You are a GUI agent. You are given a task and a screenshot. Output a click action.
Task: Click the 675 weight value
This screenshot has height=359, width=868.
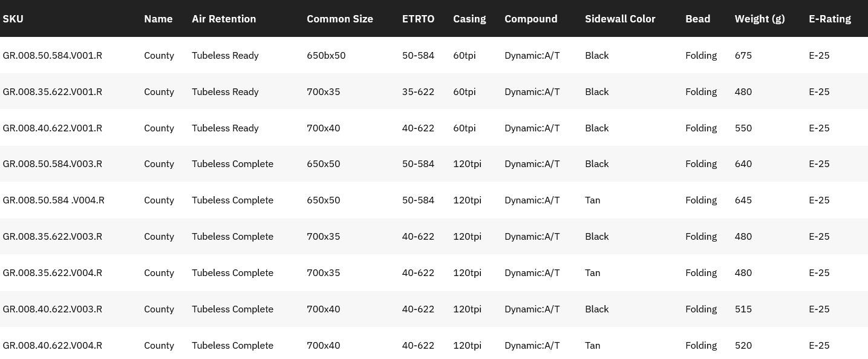(x=743, y=56)
